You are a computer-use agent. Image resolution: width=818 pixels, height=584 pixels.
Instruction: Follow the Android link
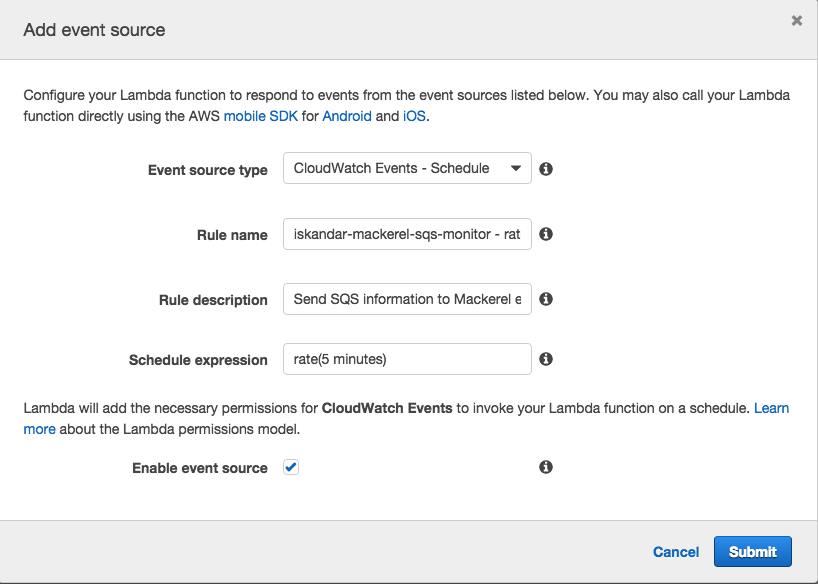tap(346, 116)
